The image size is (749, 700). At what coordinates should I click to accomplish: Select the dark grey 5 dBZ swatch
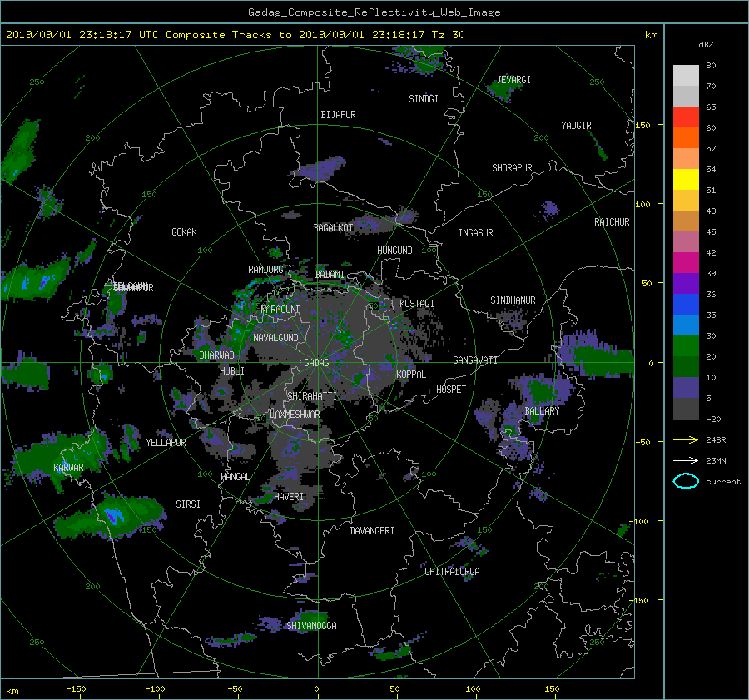point(686,408)
